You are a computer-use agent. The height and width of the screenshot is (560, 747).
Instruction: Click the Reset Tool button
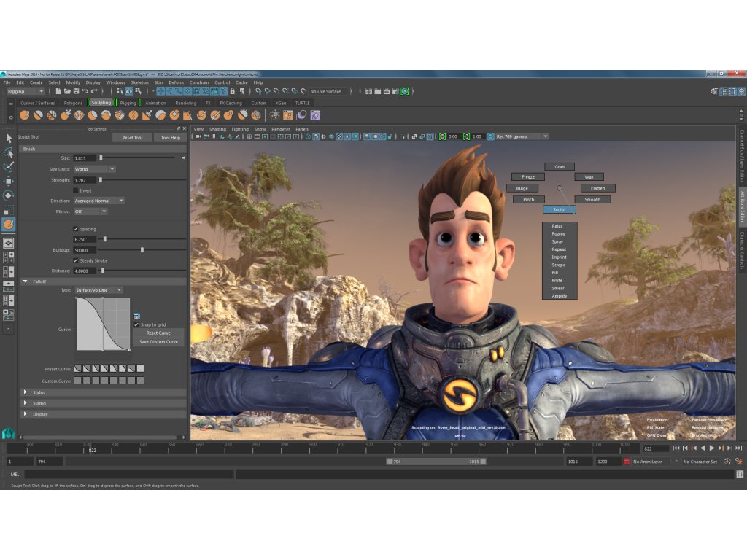(x=132, y=137)
